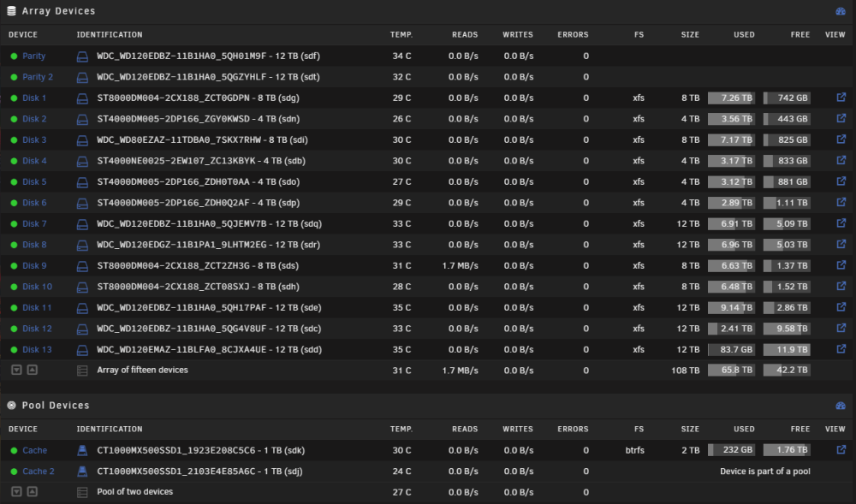This screenshot has width=856, height=504.
Task: Click the SSD icon in the Cache row
Action: (x=82, y=451)
